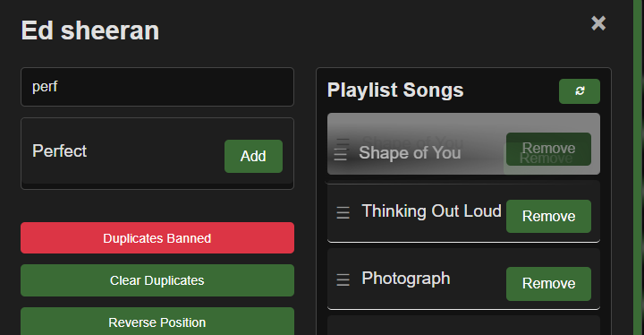Remove Shape of You from playlist
This screenshot has height=335, width=644.
pos(548,149)
